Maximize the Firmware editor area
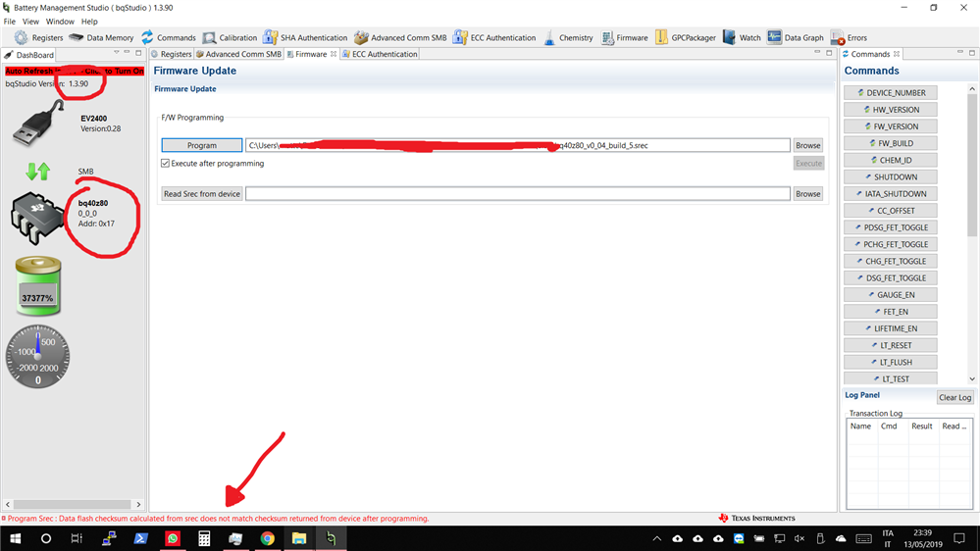This screenshot has width=980, height=551. 829,53
